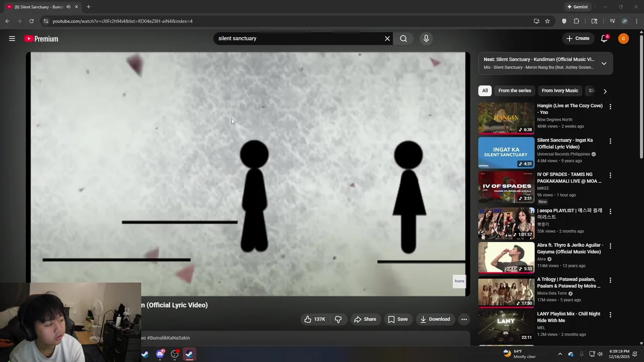Open Hangin Live at The Cozy Cove thumbnail
The height and width of the screenshot is (362, 644).
coord(506,118)
